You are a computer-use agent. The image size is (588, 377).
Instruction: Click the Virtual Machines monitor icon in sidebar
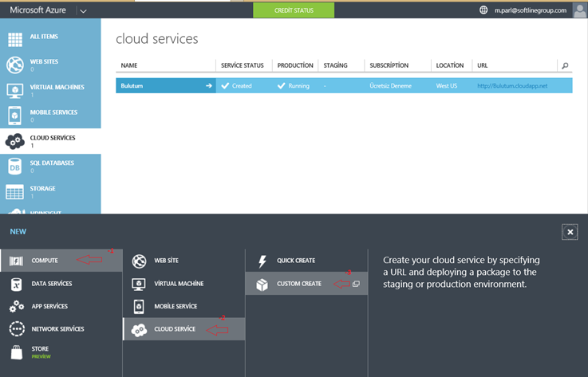click(x=15, y=90)
